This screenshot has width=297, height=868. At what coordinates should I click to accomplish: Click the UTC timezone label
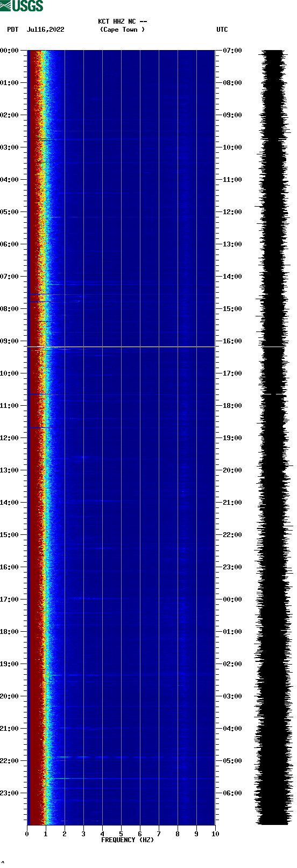222,30
